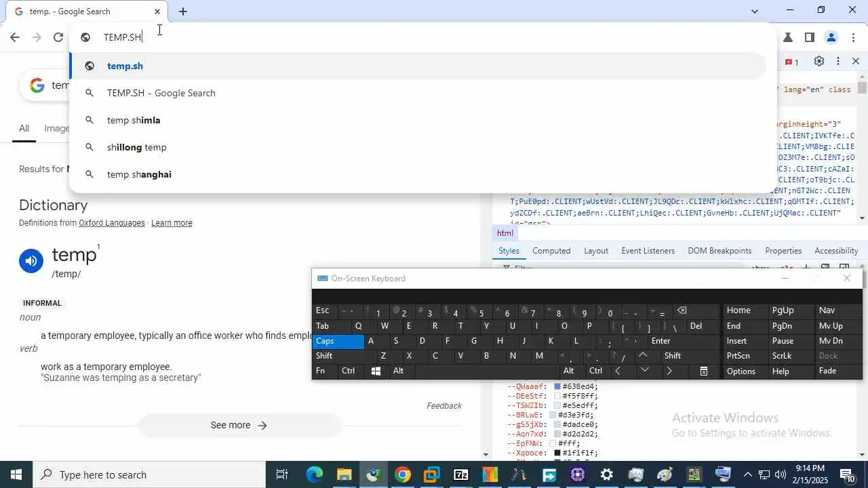This screenshot has height=488, width=868.
Task: Click the DevTools error count badge
Action: [x=792, y=62]
